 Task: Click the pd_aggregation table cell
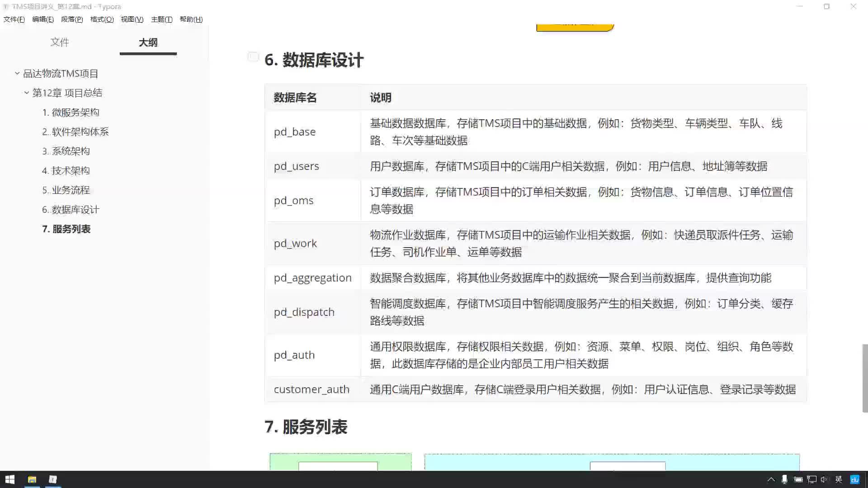[312, 278]
